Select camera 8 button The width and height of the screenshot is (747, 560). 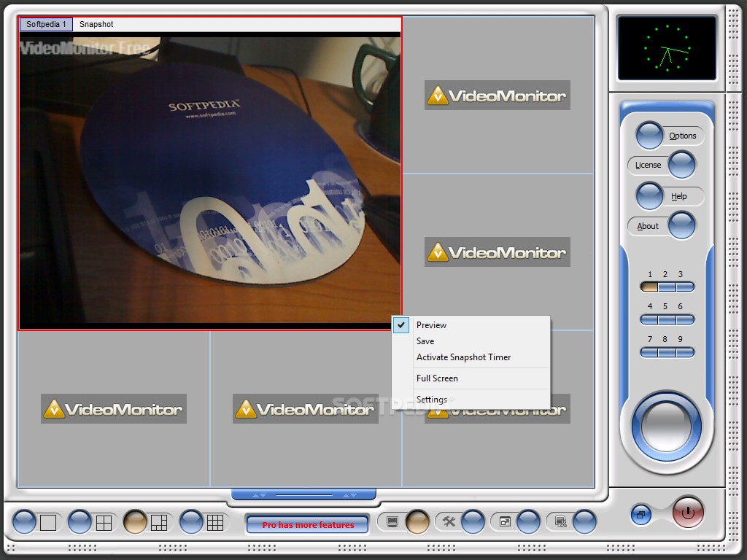[x=667, y=352]
